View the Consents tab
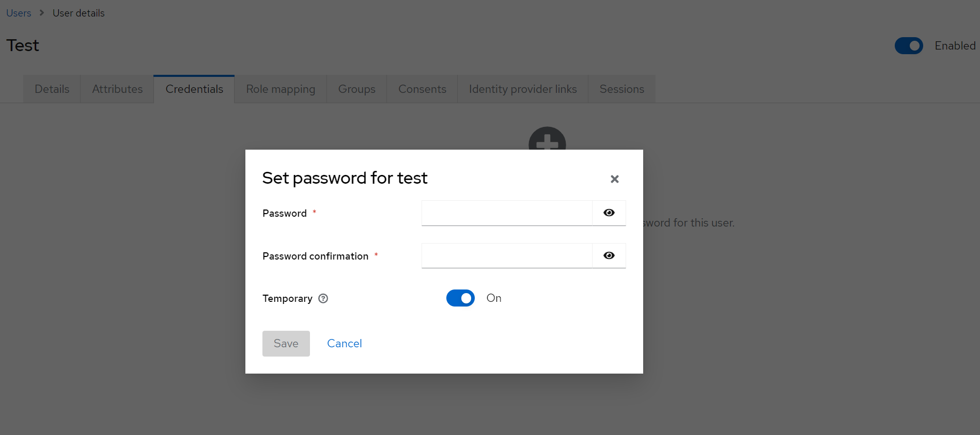This screenshot has width=980, height=435. pos(422,89)
